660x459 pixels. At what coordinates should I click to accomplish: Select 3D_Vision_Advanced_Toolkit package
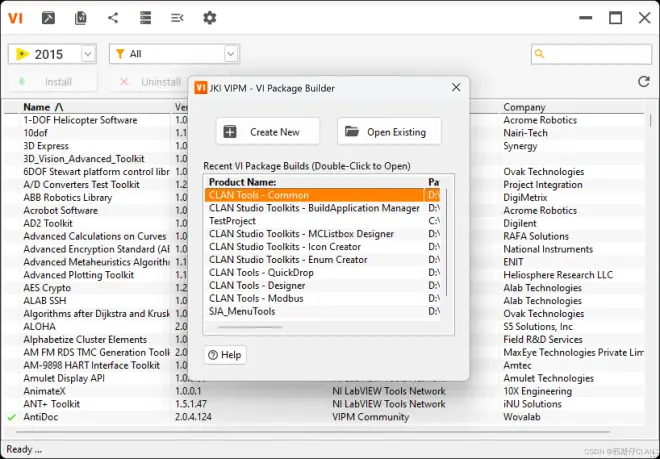coord(84,159)
